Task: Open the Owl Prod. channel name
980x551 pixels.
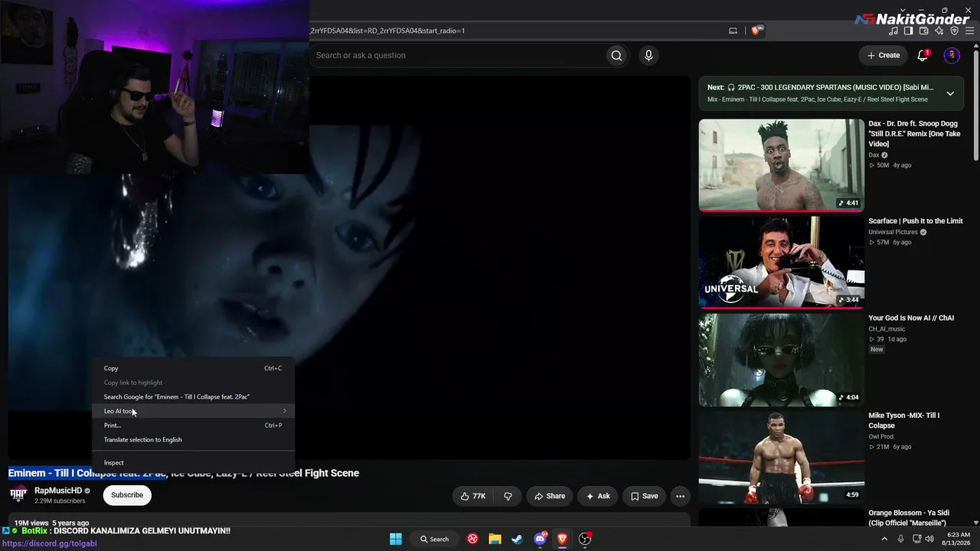Action: tap(881, 436)
